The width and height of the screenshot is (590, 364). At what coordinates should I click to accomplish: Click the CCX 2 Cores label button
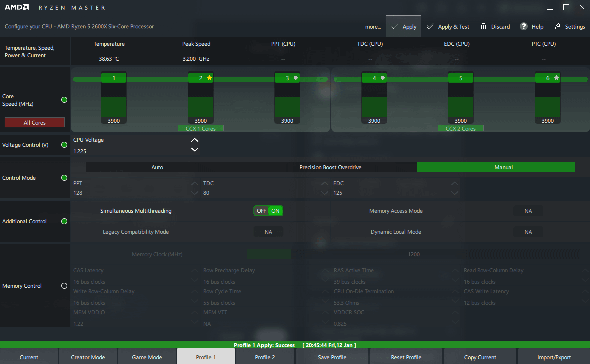[x=461, y=128]
